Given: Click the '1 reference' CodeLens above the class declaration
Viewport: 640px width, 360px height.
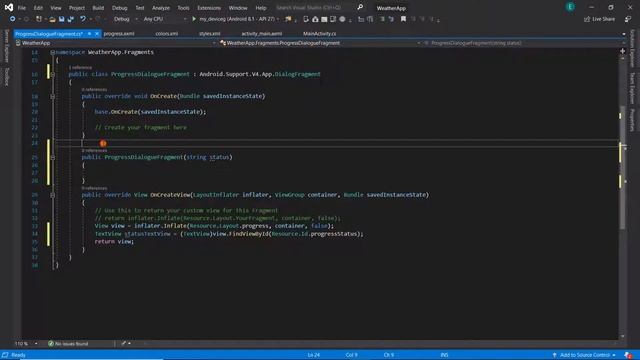Looking at the screenshot, I should (80, 67).
